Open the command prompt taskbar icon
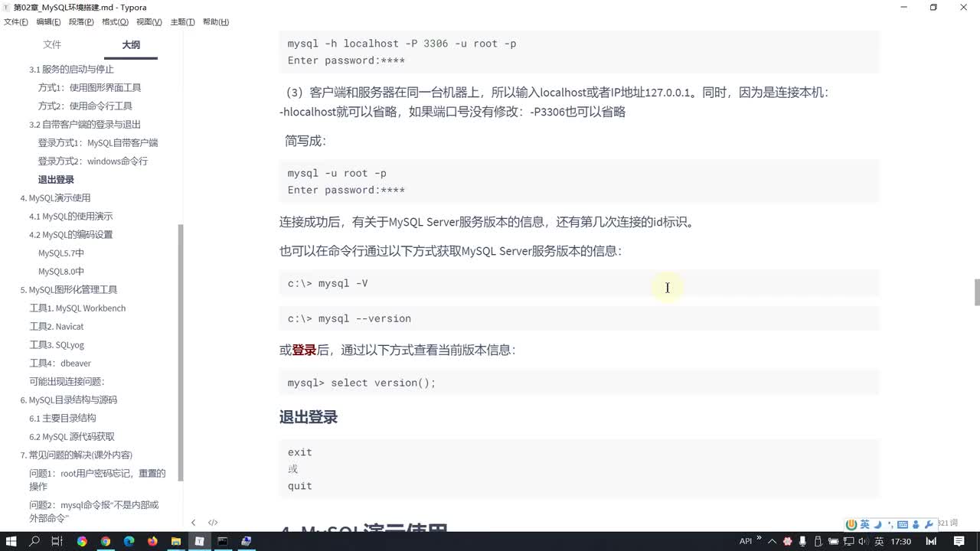The height and width of the screenshot is (551, 980). pos(223,541)
